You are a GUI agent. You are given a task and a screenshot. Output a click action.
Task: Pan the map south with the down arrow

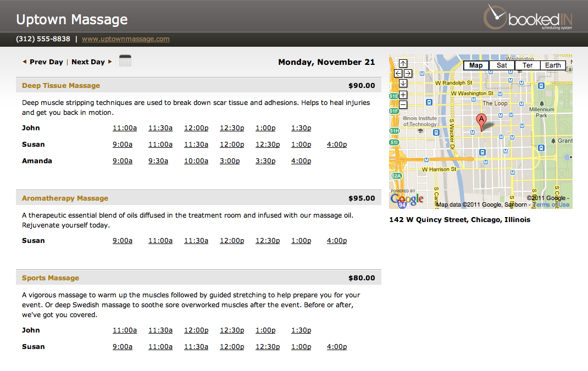tap(404, 83)
